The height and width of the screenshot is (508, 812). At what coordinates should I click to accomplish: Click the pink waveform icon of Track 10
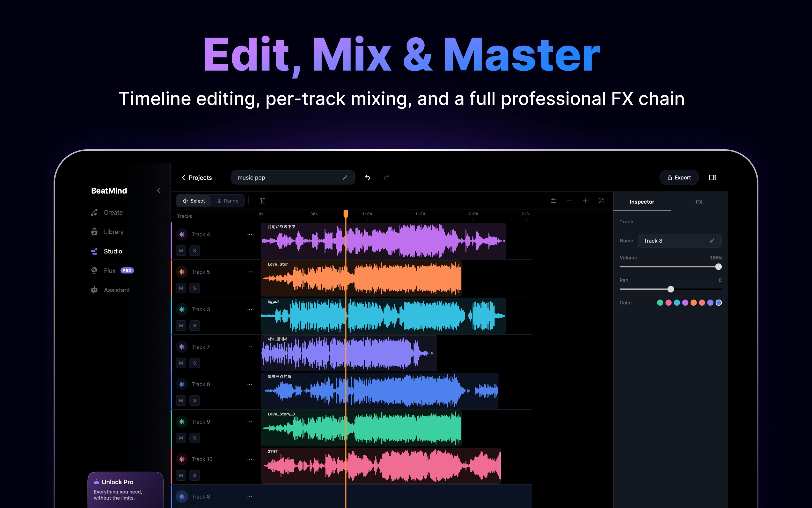tap(182, 459)
